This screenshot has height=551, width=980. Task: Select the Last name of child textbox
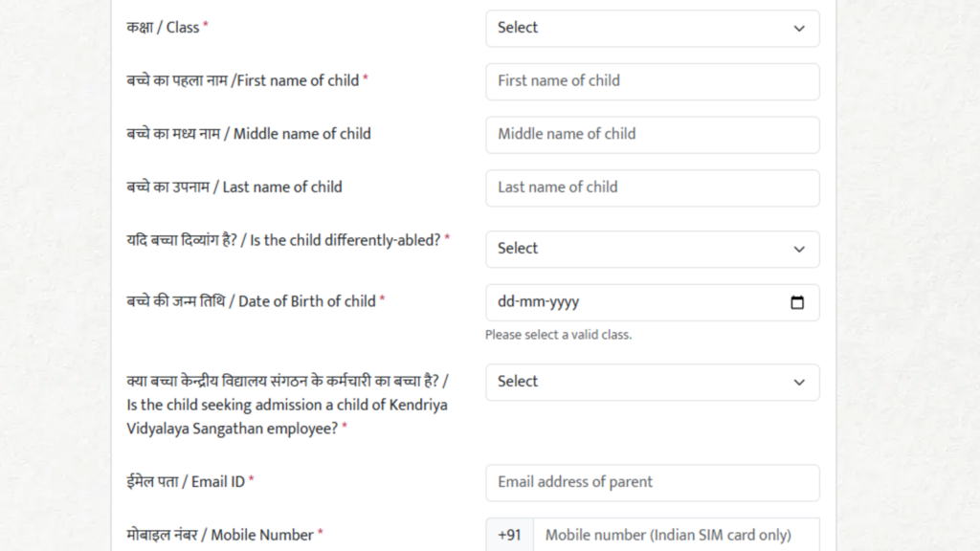[x=652, y=187]
